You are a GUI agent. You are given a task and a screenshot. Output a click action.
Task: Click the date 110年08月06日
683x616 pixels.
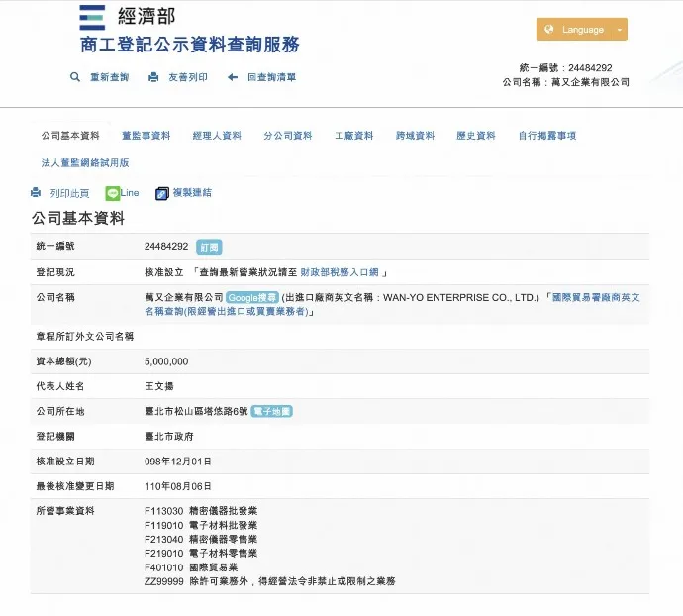coord(178,486)
